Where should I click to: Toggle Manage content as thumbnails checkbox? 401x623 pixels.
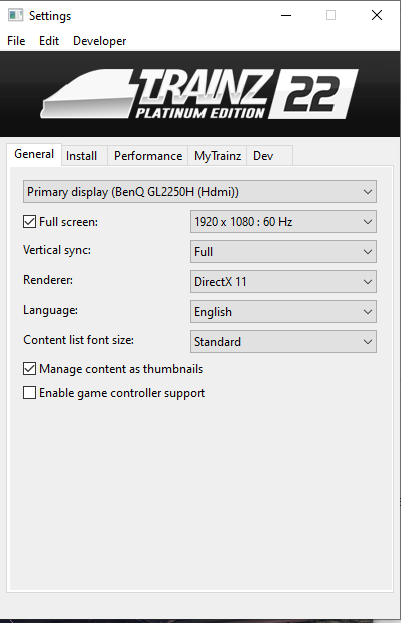(29, 369)
